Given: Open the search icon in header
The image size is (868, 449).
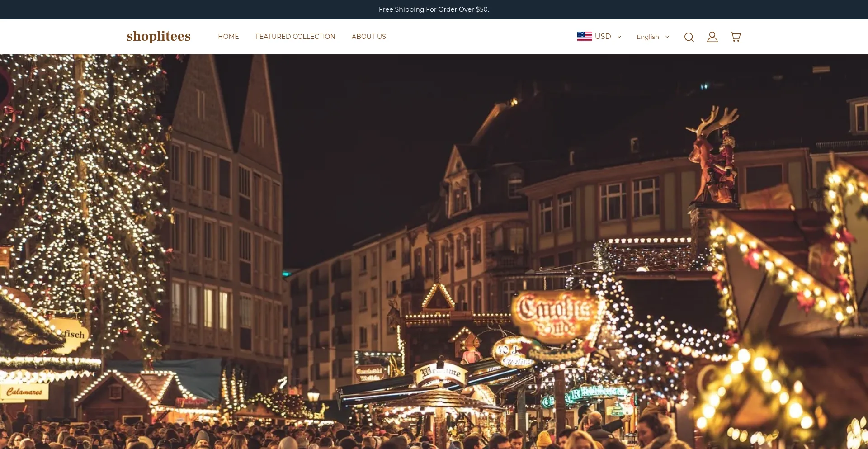Looking at the screenshot, I should click(x=689, y=37).
